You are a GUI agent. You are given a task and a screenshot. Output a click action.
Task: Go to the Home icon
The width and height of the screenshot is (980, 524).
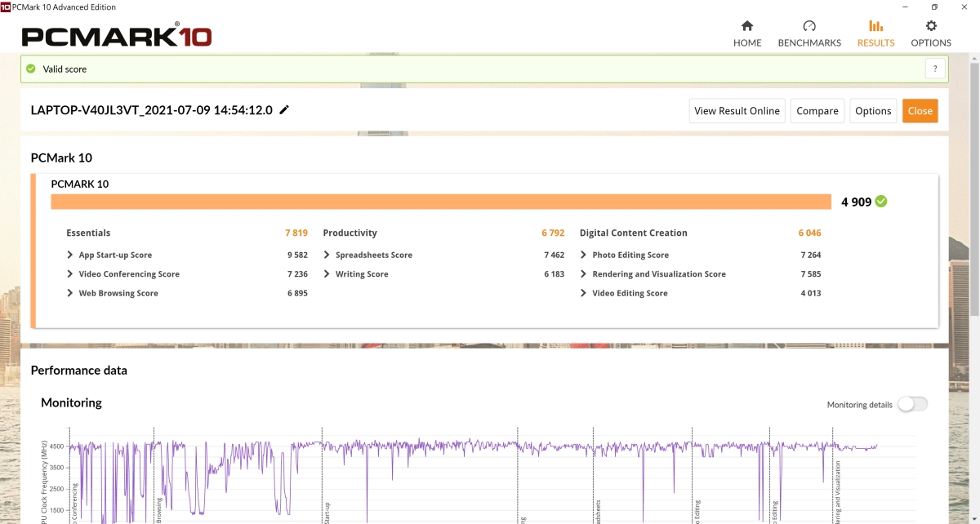746,26
